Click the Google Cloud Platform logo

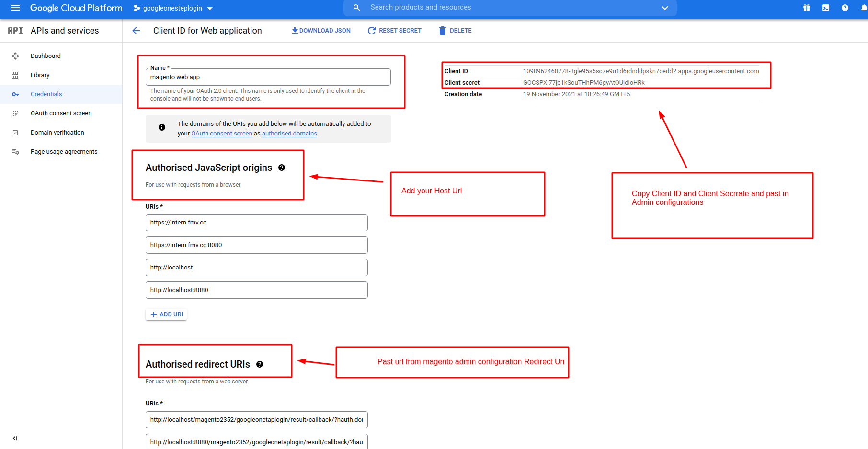tap(76, 8)
